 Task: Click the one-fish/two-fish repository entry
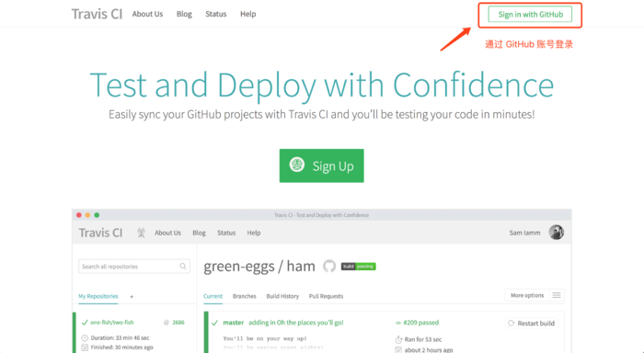click(x=111, y=323)
